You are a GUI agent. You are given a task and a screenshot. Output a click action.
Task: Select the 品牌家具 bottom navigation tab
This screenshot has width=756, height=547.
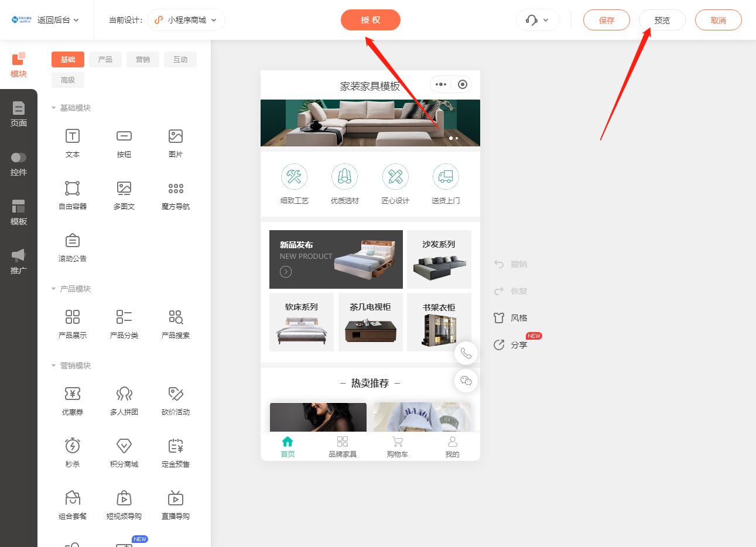pyautogui.click(x=343, y=447)
